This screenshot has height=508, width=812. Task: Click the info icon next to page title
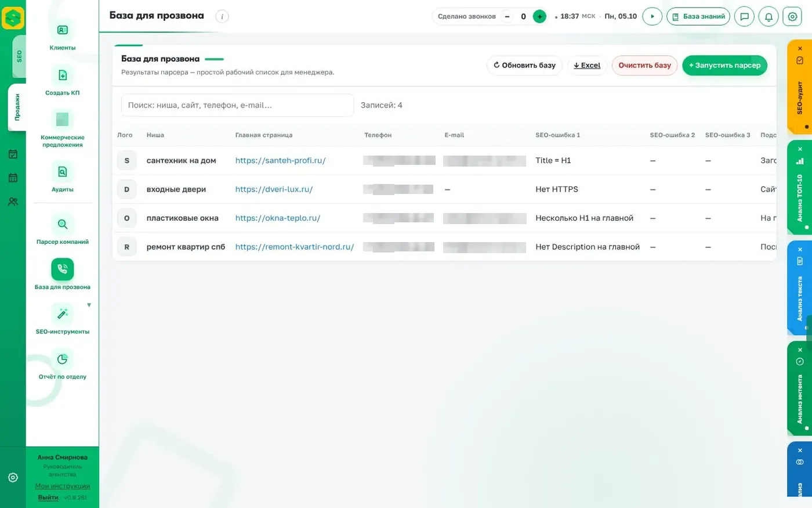coord(222,16)
